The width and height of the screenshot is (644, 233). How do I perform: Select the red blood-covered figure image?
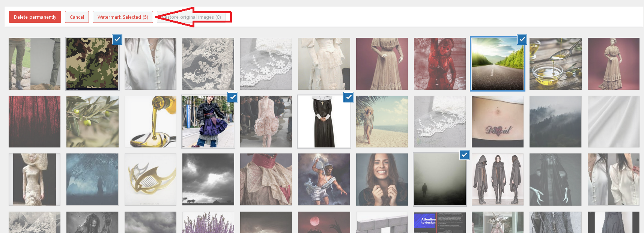(x=440, y=64)
